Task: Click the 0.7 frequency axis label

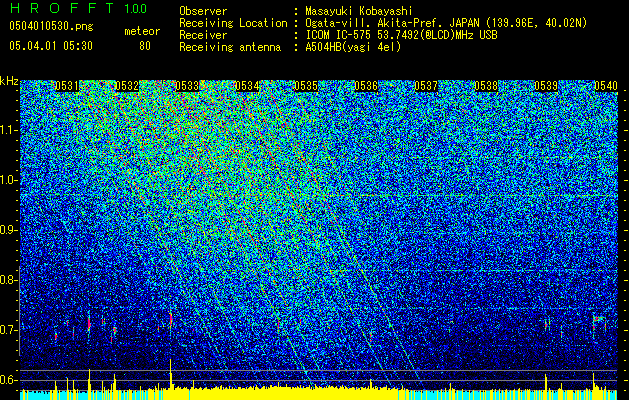Action: [x=8, y=330]
